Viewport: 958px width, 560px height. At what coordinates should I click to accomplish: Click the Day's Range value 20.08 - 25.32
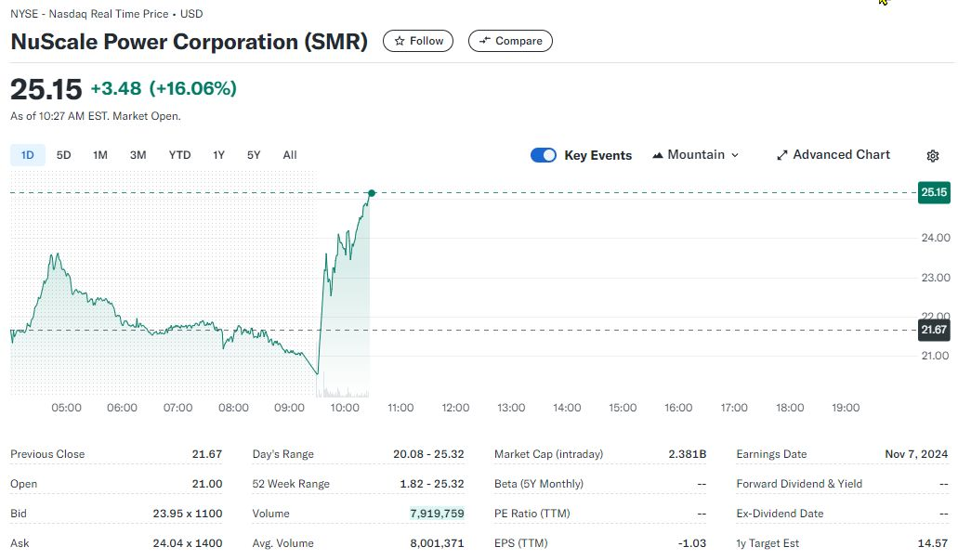pyautogui.click(x=428, y=454)
